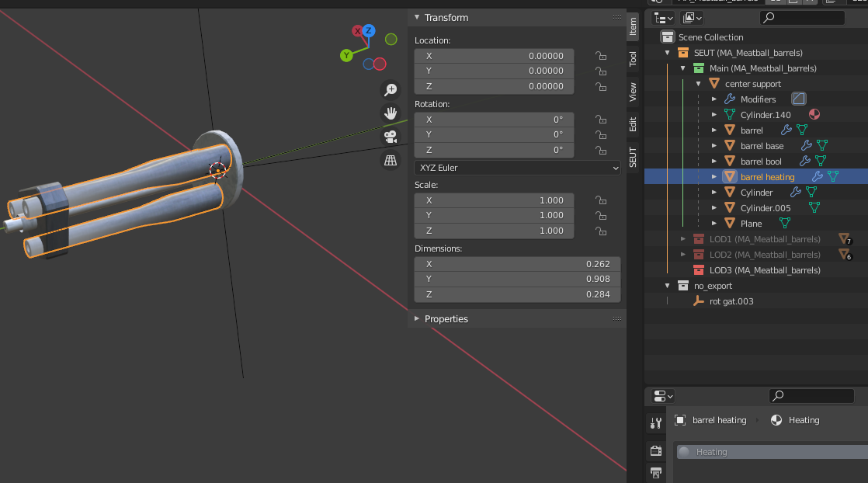Lock Rotation Z with padlock icon
The width and height of the screenshot is (868, 483).
click(x=601, y=150)
